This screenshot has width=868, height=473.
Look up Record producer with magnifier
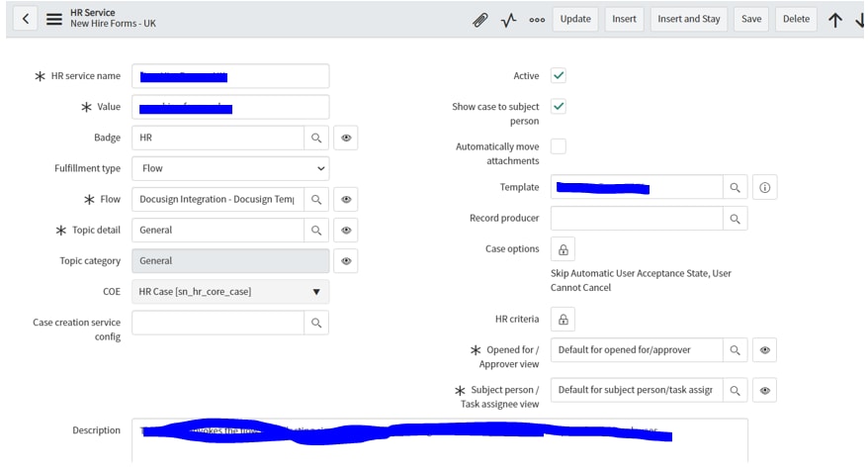[736, 219]
